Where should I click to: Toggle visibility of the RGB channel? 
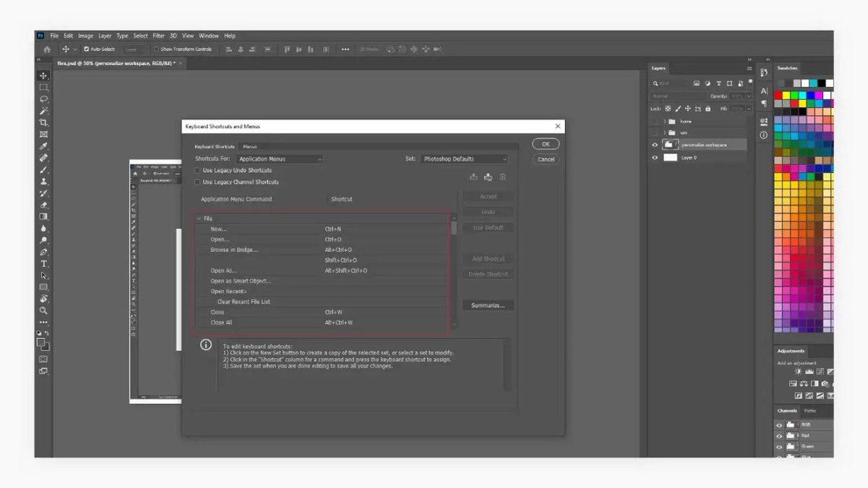click(x=779, y=425)
